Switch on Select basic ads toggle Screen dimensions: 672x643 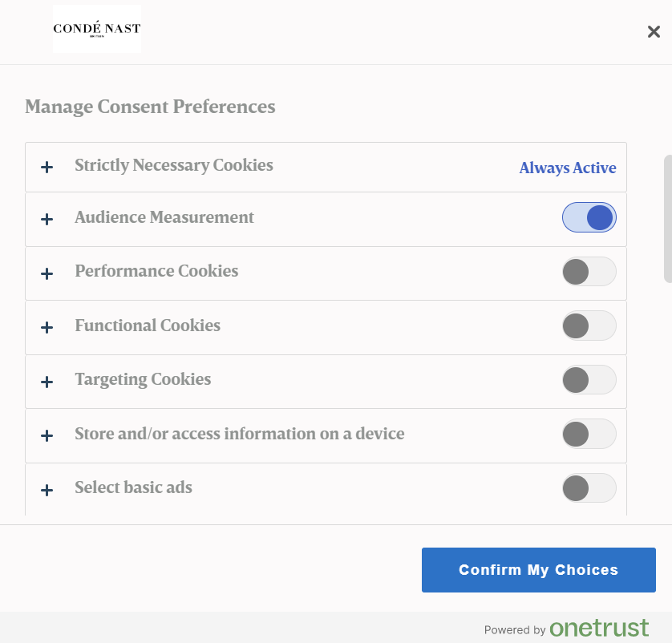click(589, 487)
